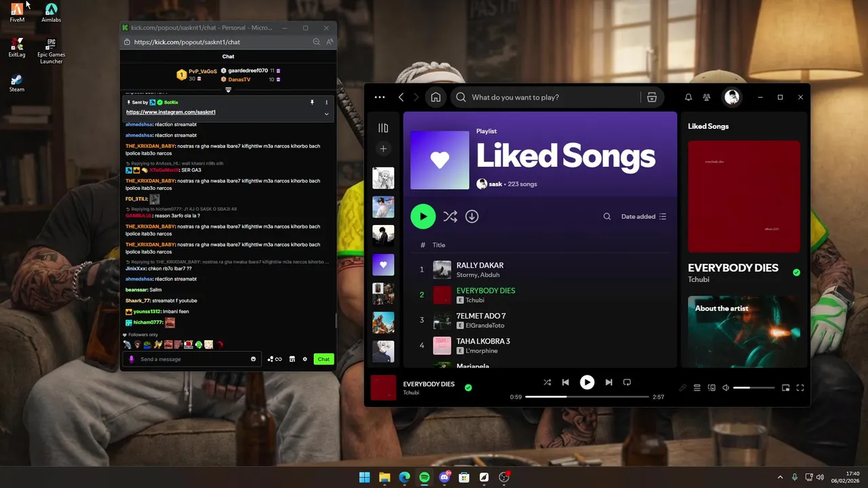Image resolution: width=868 pixels, height=488 pixels.
Task: Pause playback in bottom player bar
Action: (587, 382)
